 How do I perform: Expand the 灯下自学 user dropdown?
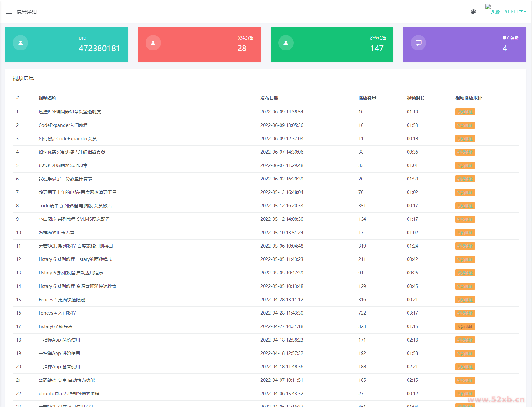(515, 12)
